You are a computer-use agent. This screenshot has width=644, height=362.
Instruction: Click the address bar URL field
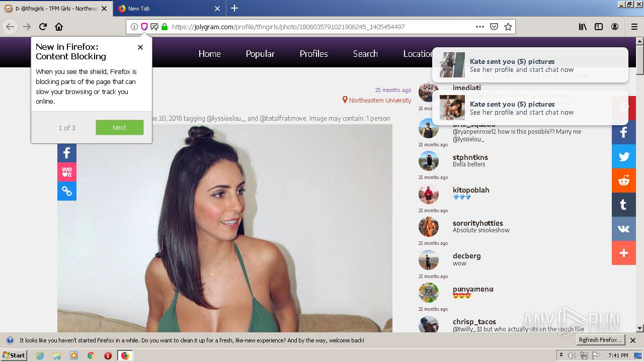click(x=320, y=27)
